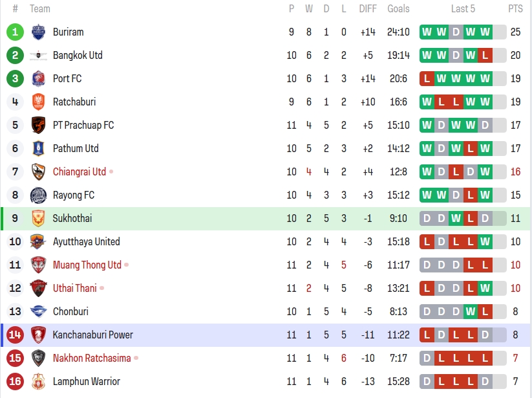Click the PT Prachuap FC logo
Viewport: 532px width, 398px height.
[x=38, y=125]
